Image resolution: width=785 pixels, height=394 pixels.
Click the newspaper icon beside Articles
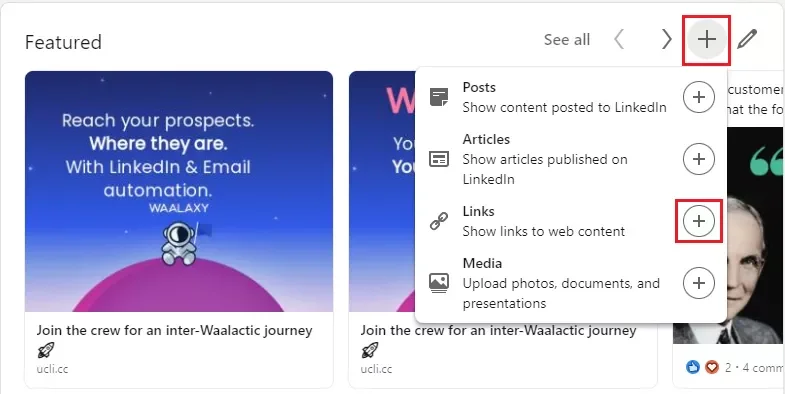(439, 159)
